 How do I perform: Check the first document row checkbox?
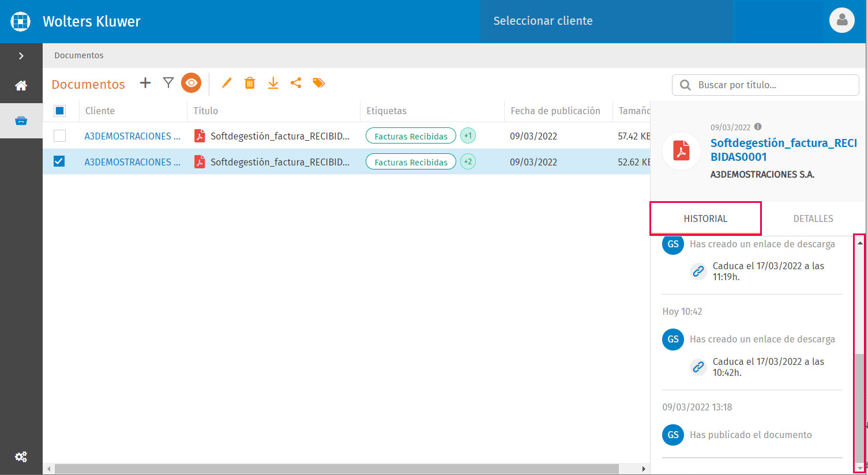point(59,136)
